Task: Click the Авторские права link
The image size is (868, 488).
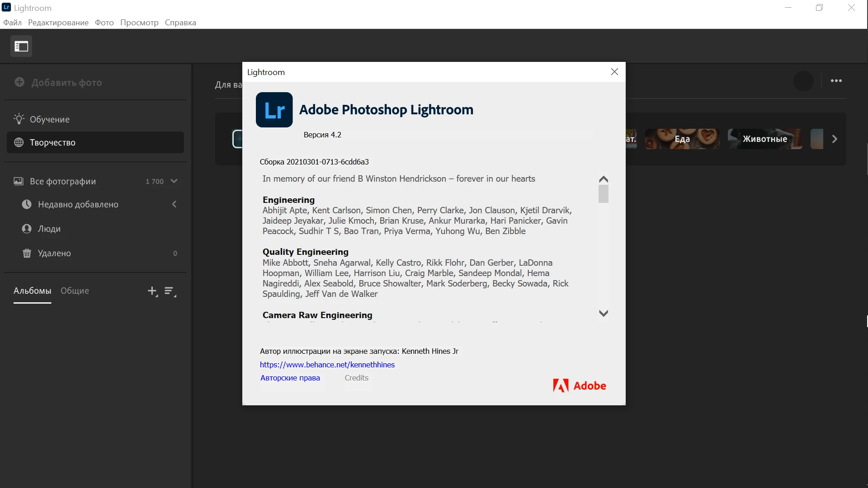Action: (x=290, y=378)
